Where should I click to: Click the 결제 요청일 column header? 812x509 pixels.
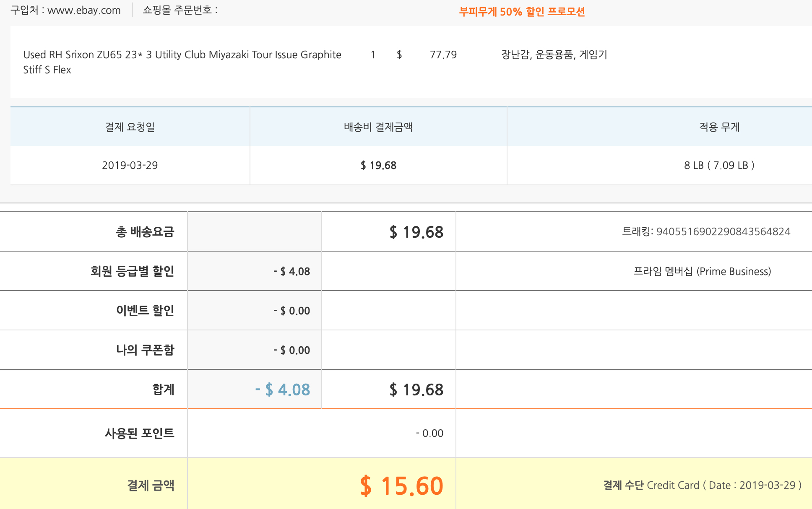click(x=130, y=127)
